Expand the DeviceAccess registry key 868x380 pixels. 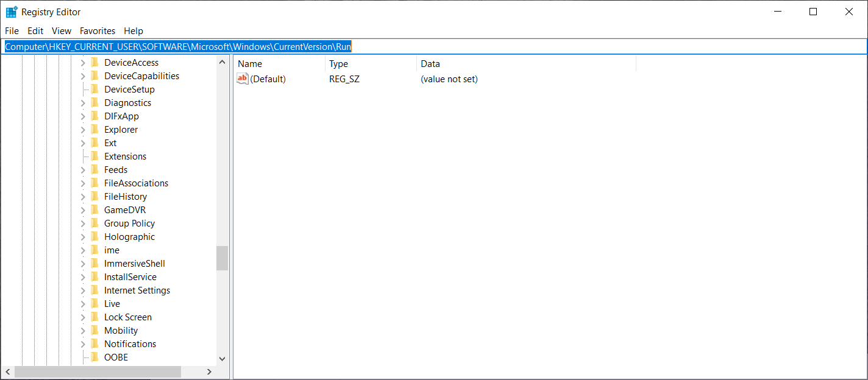(x=83, y=62)
